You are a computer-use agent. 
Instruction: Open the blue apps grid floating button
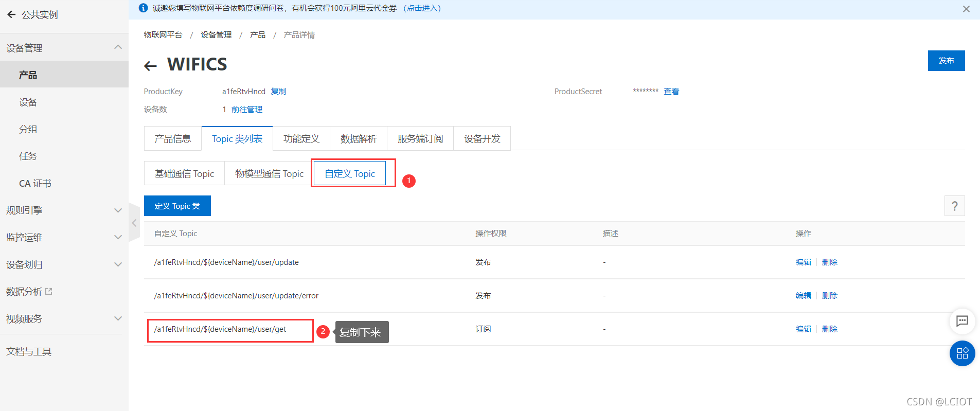[x=962, y=353]
